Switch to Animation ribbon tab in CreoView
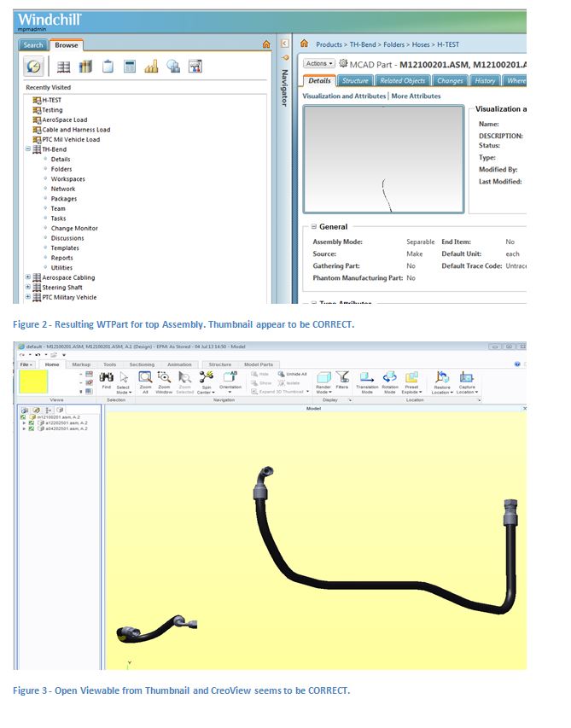The height and width of the screenshot is (728, 571). [x=179, y=364]
